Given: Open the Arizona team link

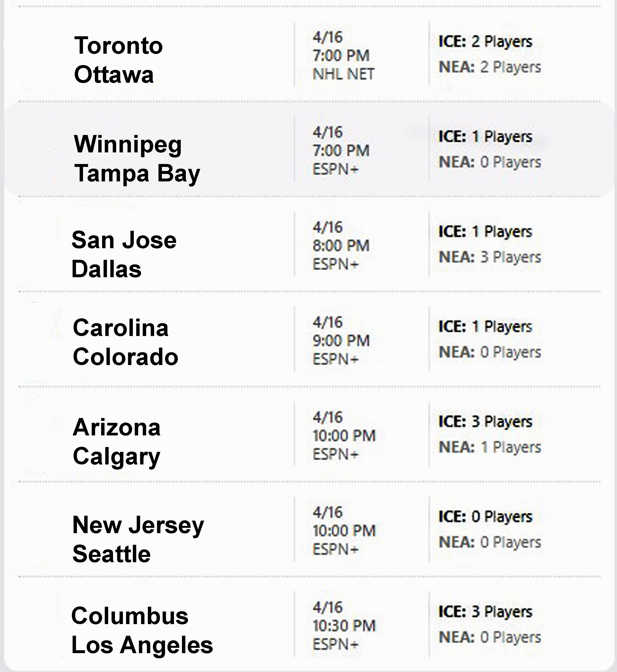Looking at the screenshot, I should [117, 427].
